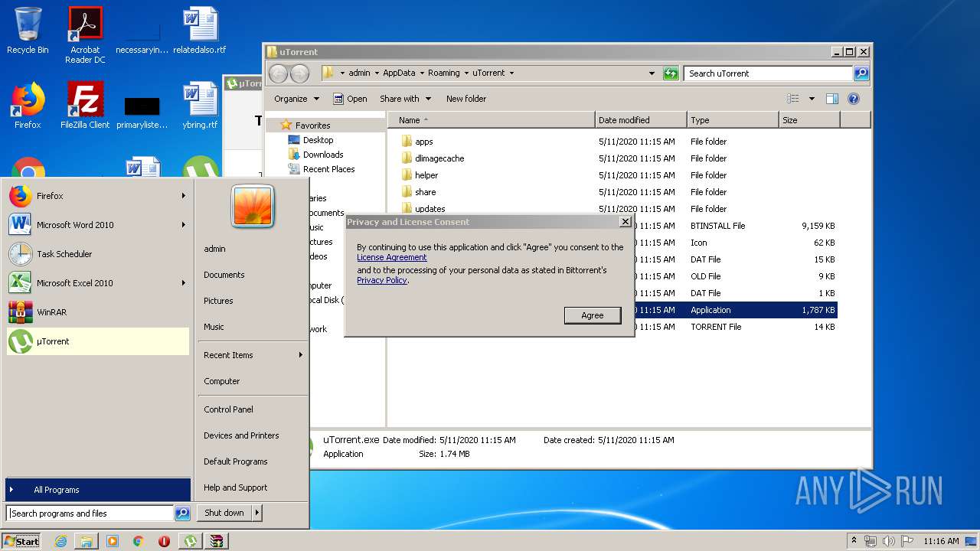The width and height of the screenshot is (980, 551).
Task: Open the view options dropdown arrow
Action: [812, 99]
